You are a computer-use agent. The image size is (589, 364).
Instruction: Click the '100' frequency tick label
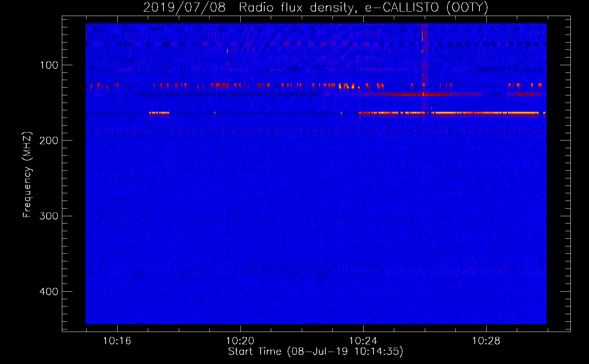[x=49, y=65]
